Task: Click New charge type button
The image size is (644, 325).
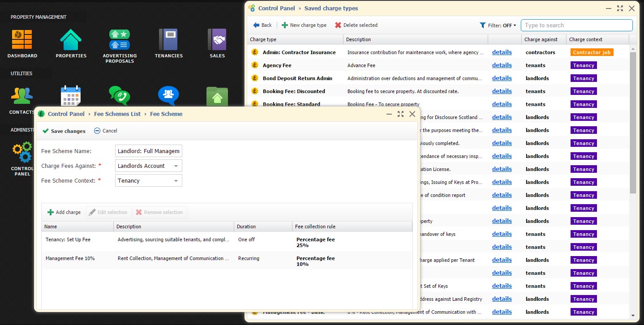Action: pos(304,26)
